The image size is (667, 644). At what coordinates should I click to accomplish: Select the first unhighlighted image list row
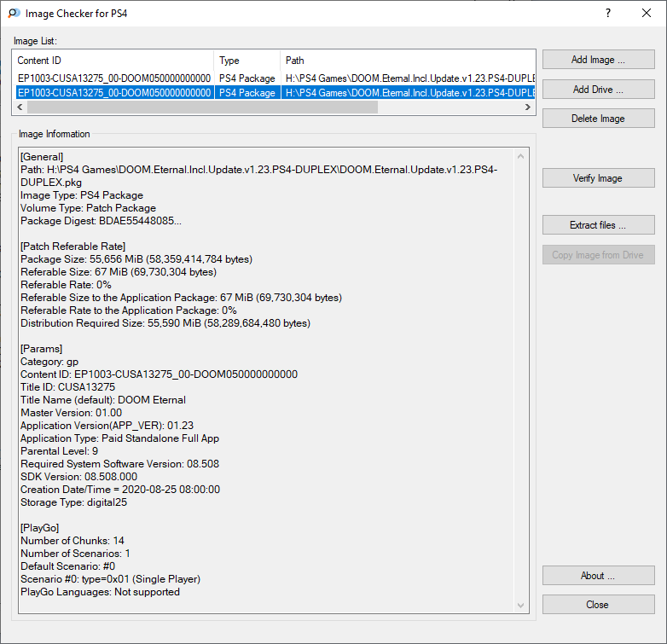(275, 78)
